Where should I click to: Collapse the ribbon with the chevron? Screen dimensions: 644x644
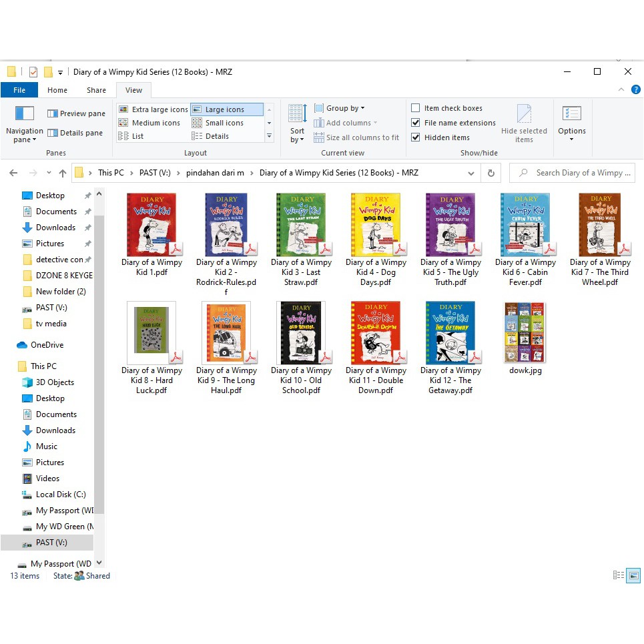(621, 90)
